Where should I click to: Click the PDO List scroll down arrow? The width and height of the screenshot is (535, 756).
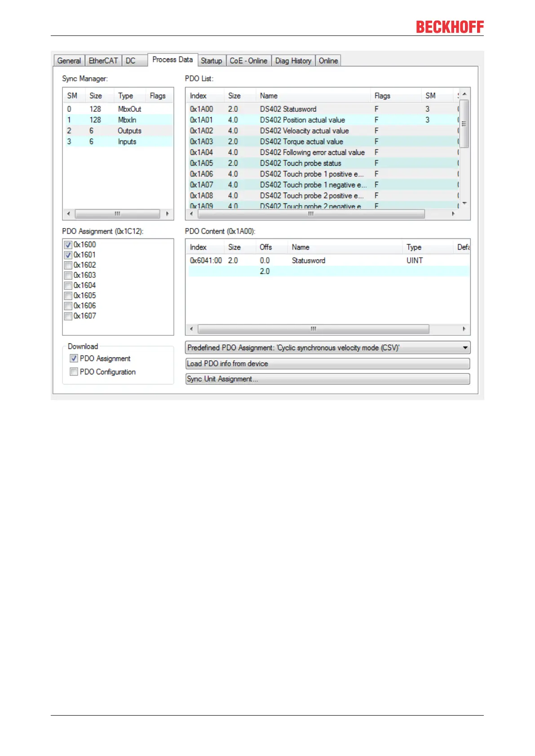[464, 203]
